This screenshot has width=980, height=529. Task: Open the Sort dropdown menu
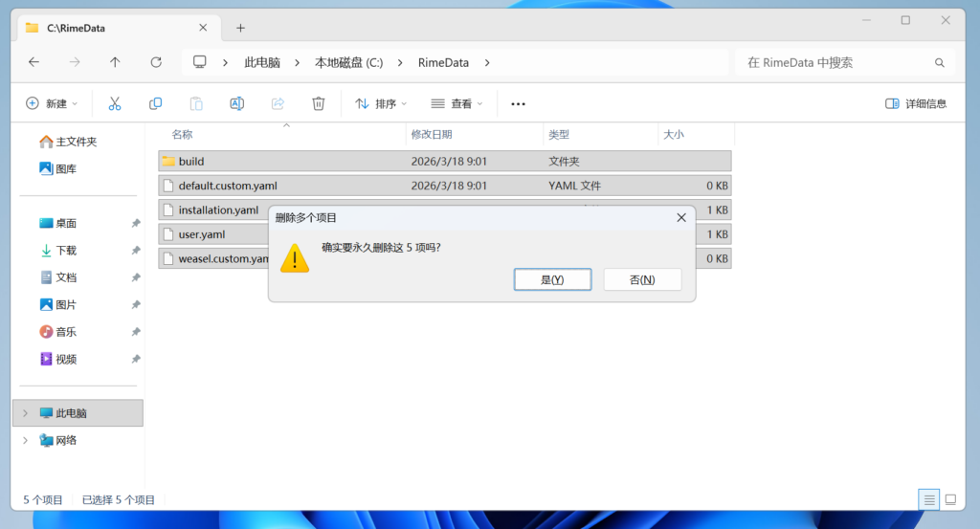(381, 103)
